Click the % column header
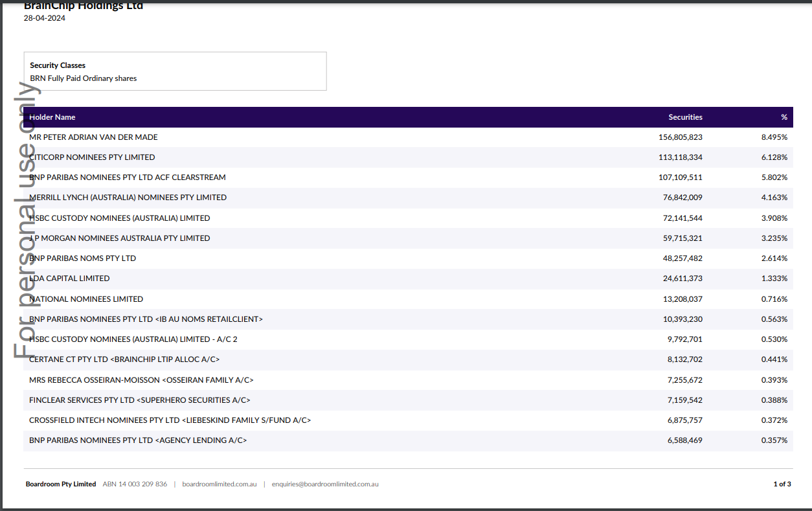This screenshot has height=511, width=812. point(784,117)
